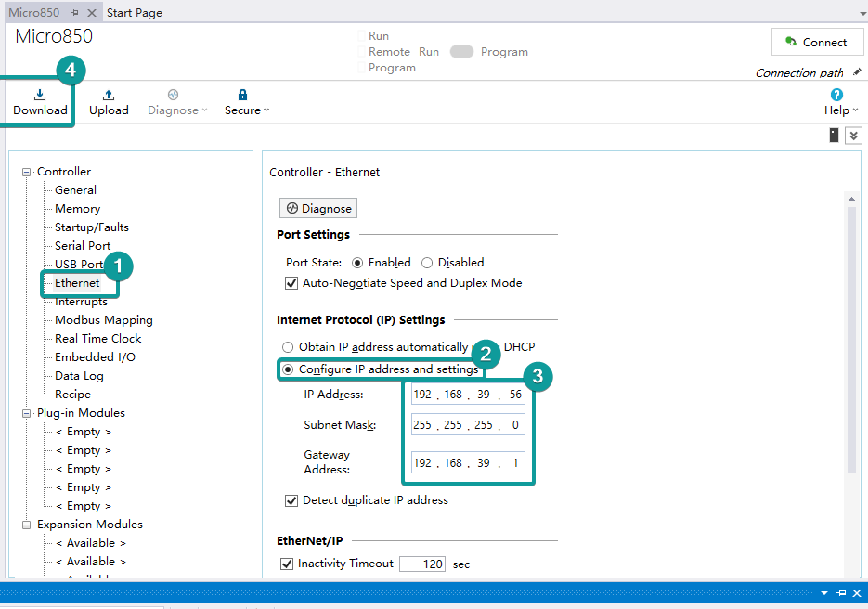The height and width of the screenshot is (609, 868).
Task: Close the Micro850 tab
Action: (91, 13)
